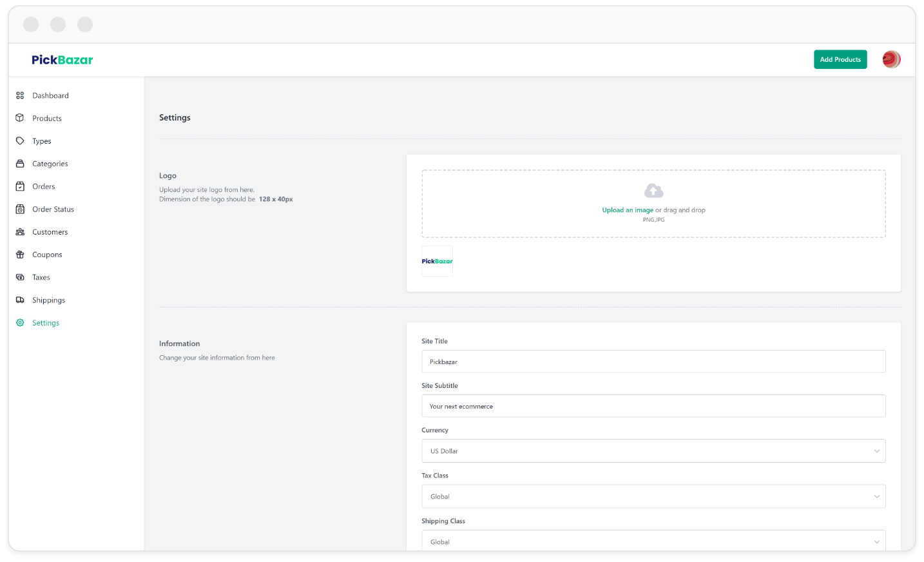Click the Settings gear icon
Screen dimensions: 924x562
point(19,322)
